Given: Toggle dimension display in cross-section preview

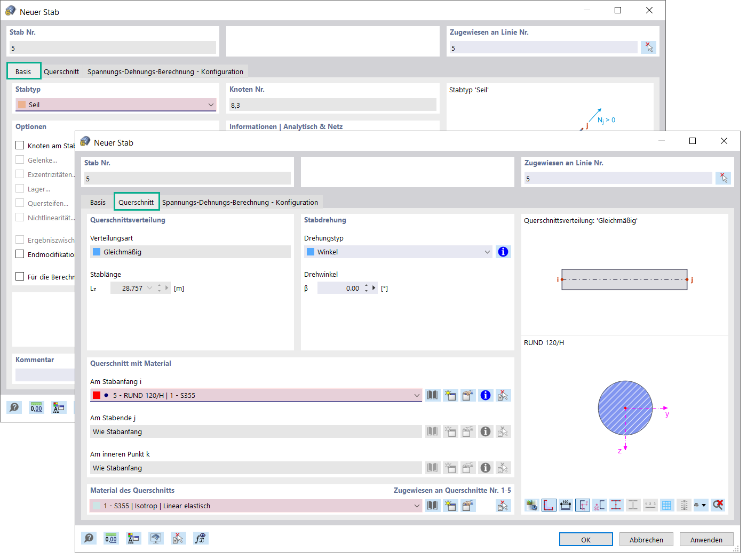Looking at the screenshot, I should click(566, 505).
